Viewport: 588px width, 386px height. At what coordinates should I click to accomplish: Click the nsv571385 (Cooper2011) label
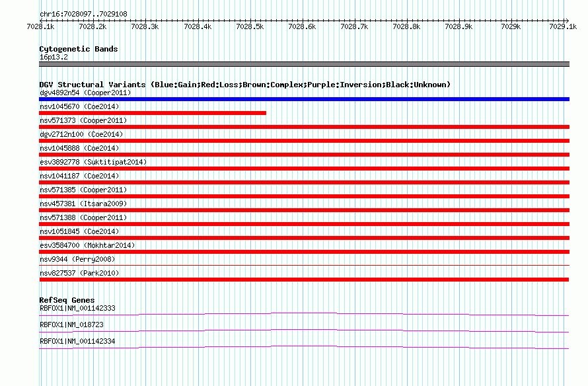click(x=83, y=190)
